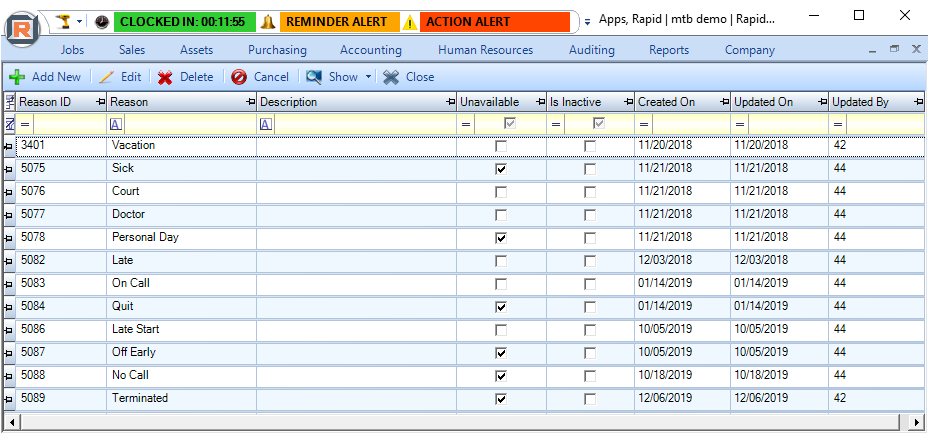Open the Jobs menu
This screenshot has width=929, height=435.
pos(72,50)
